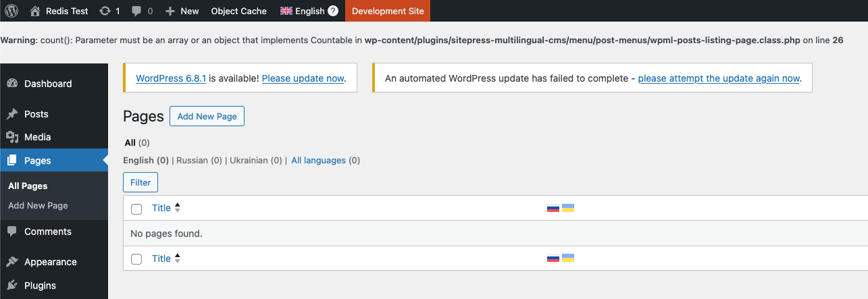Viewport: 868px width, 299px height.
Task: Click the updates refresh icon
Action: pyautogui.click(x=105, y=11)
